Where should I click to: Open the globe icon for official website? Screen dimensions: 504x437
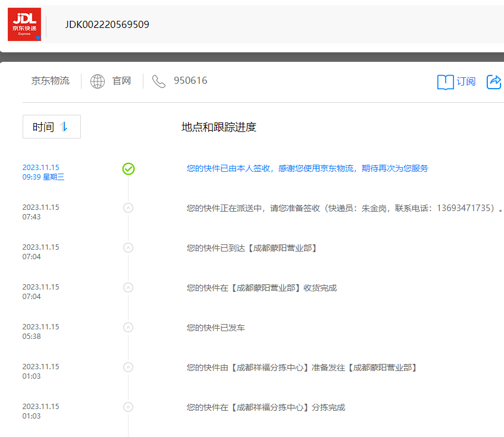coord(98,81)
